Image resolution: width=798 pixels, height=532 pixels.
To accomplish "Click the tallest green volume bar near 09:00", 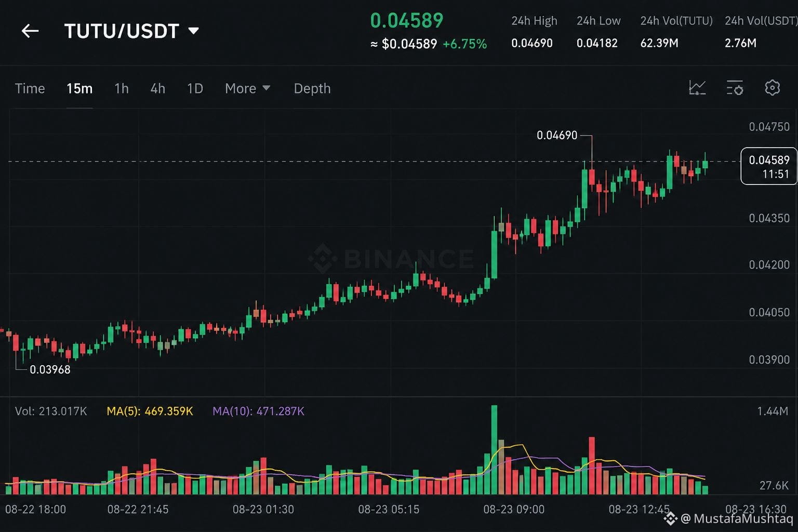I will tap(494, 449).
